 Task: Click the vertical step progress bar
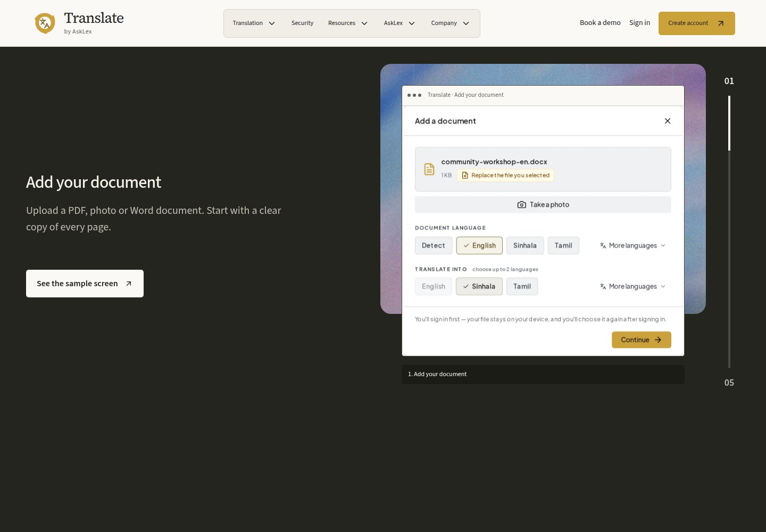point(729,232)
